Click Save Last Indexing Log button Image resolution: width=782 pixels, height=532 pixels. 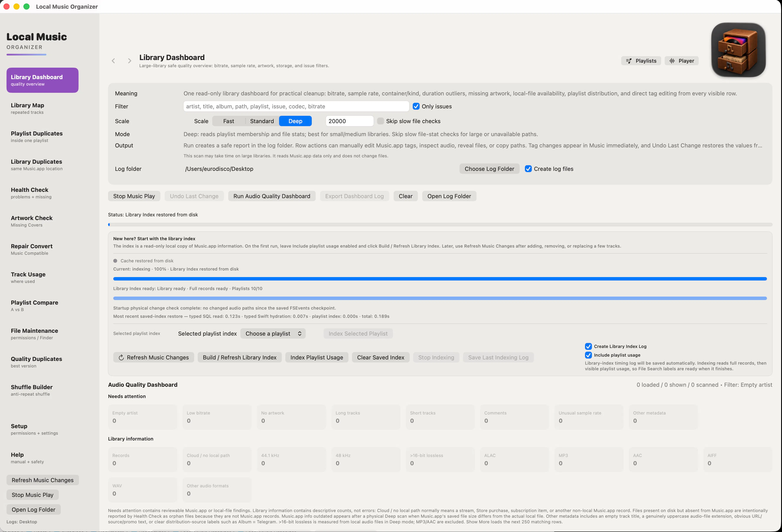coord(498,357)
